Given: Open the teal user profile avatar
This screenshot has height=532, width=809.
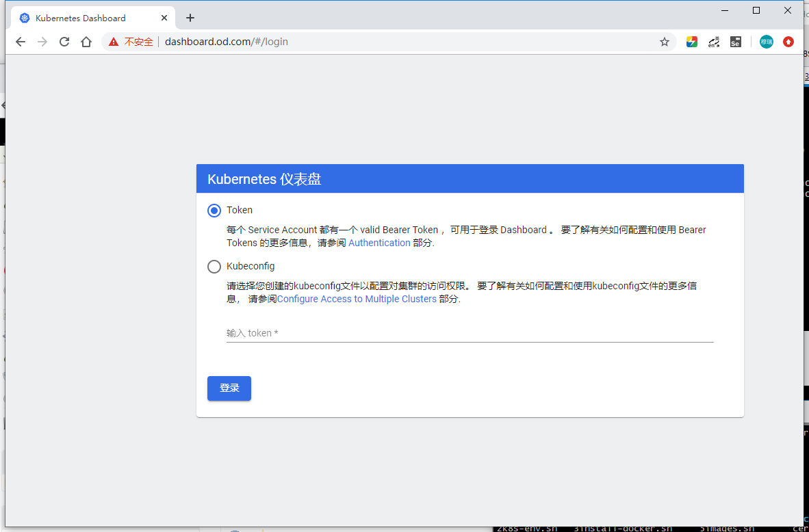Looking at the screenshot, I should coord(766,42).
